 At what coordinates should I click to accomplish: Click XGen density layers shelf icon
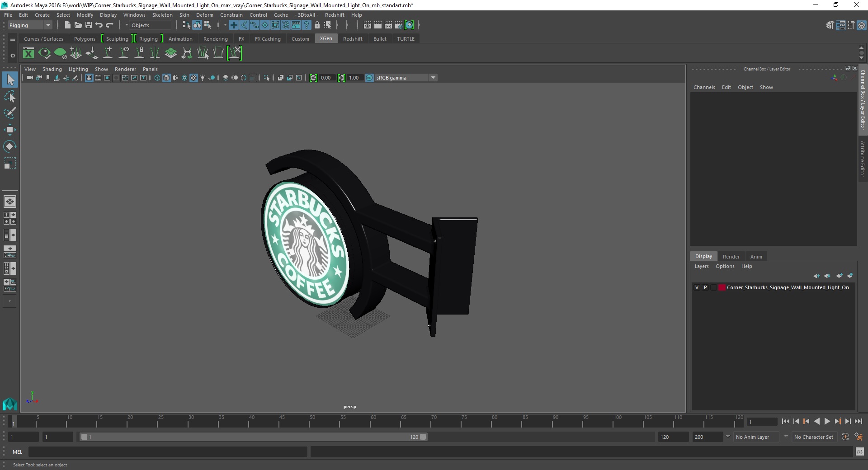tap(171, 53)
